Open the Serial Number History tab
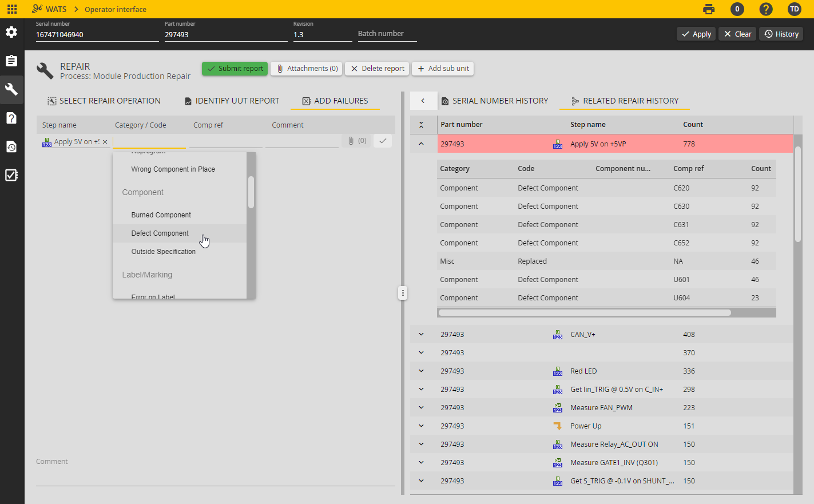The height and width of the screenshot is (504, 814). click(495, 101)
